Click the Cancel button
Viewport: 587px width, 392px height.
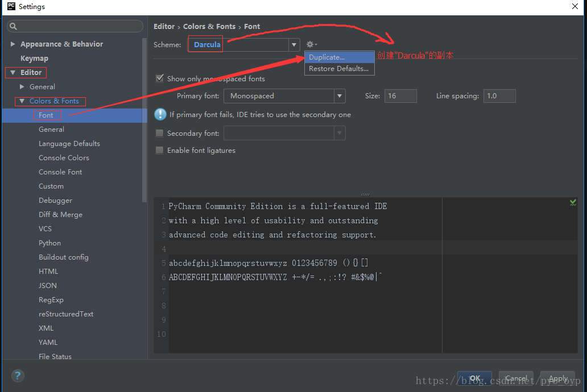516,378
